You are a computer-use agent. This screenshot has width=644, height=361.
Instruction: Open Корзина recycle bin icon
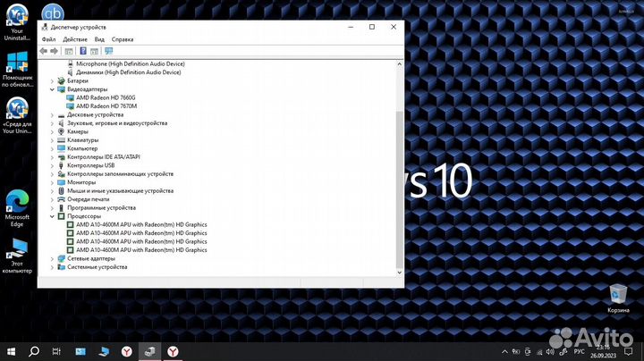coord(618,298)
